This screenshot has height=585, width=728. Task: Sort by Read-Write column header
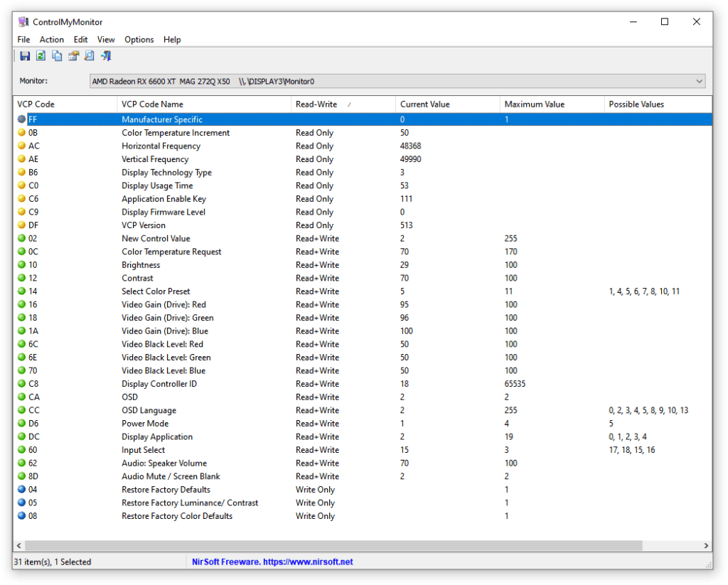point(343,104)
